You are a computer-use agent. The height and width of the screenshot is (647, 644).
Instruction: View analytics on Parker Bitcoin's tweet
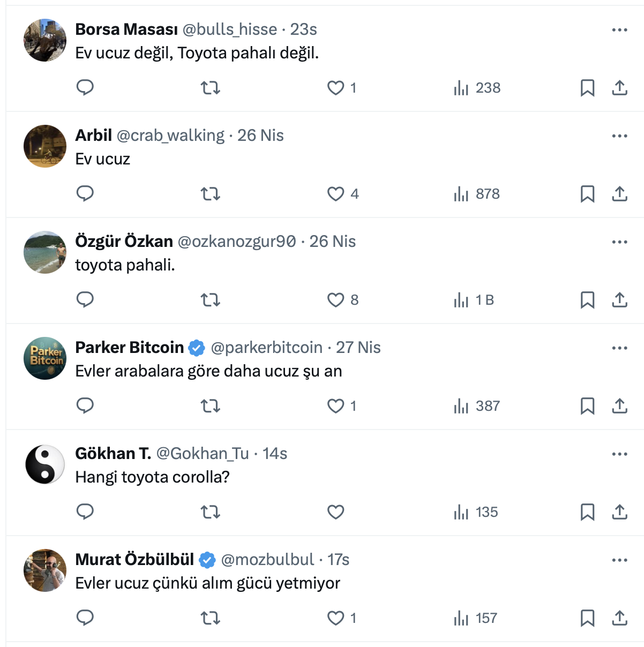tap(476, 406)
